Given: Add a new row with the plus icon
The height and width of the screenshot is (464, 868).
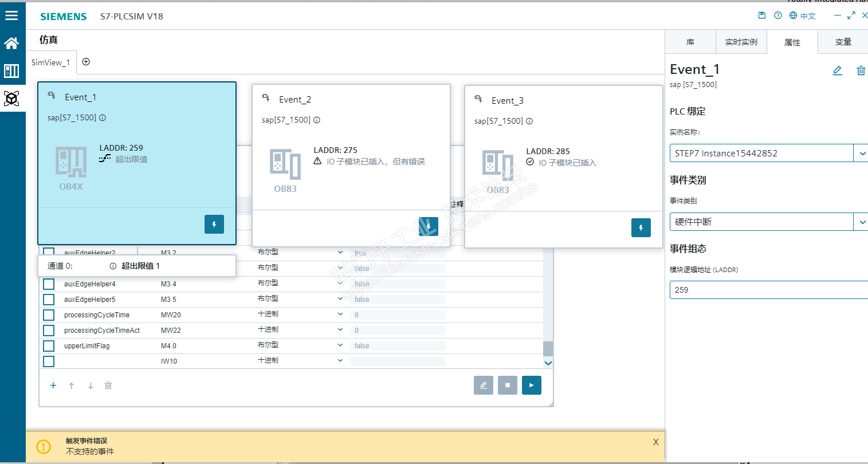Looking at the screenshot, I should 53,386.
